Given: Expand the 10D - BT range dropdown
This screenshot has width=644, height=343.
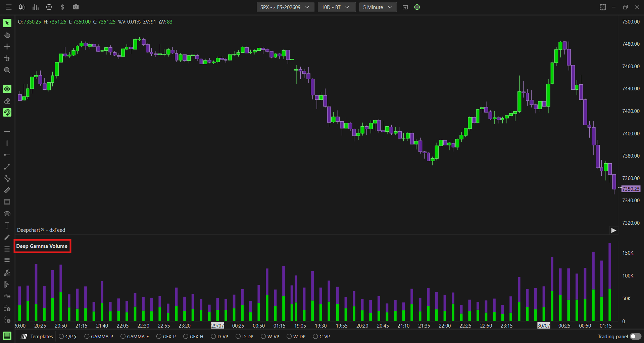Looking at the screenshot, I should point(337,7).
